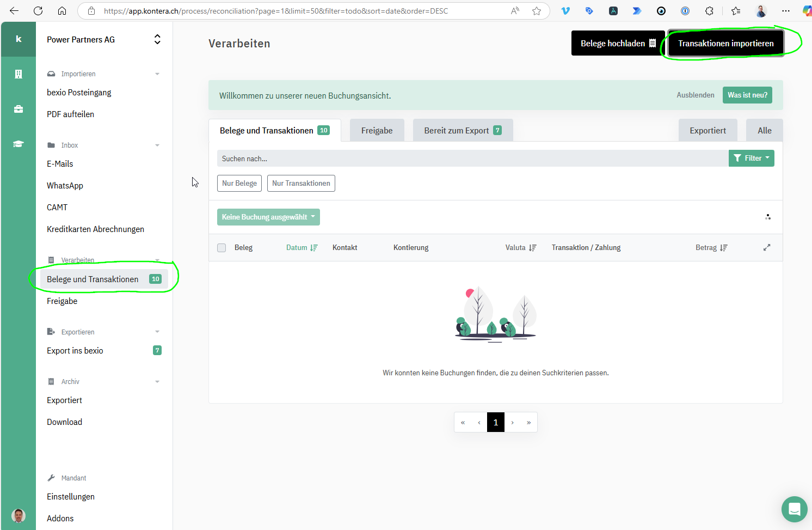This screenshot has width=812, height=530.
Task: Tick the select-all checkbox in table header
Action: point(222,248)
